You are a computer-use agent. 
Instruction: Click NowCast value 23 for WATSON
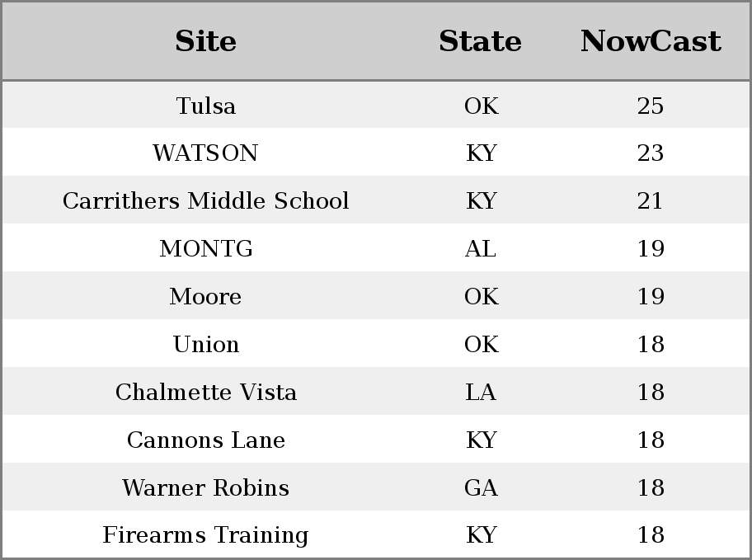tap(651, 153)
